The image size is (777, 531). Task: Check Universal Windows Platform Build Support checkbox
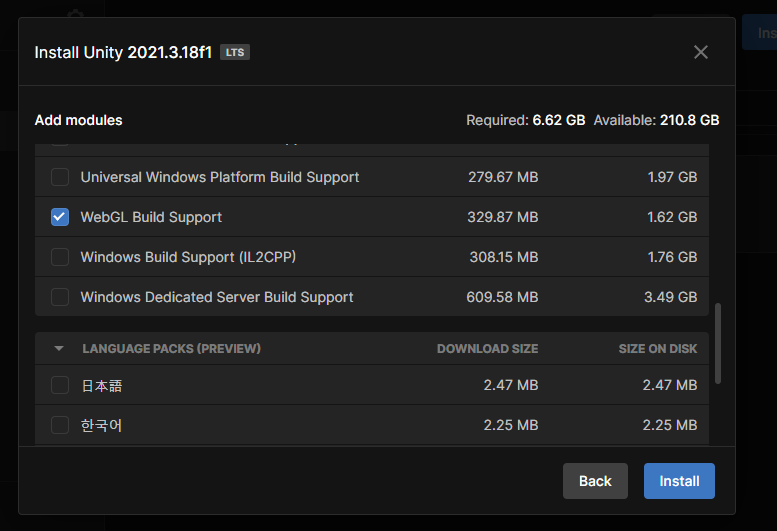point(60,177)
